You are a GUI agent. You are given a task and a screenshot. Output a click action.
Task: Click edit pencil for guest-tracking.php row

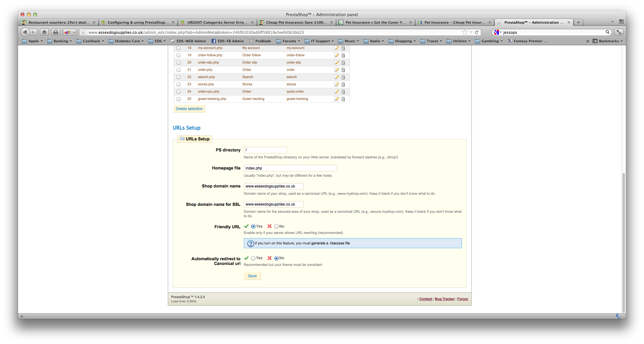337,99
